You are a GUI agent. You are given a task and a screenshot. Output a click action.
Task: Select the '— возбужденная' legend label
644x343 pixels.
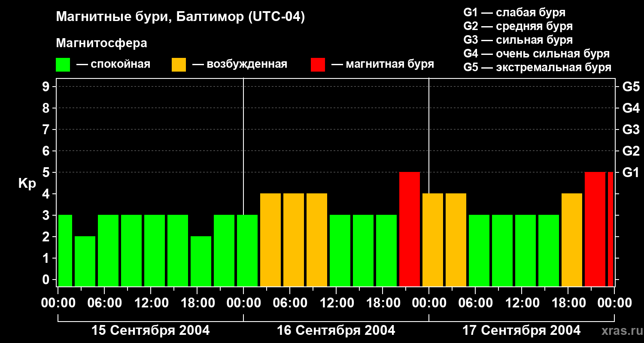tap(240, 64)
